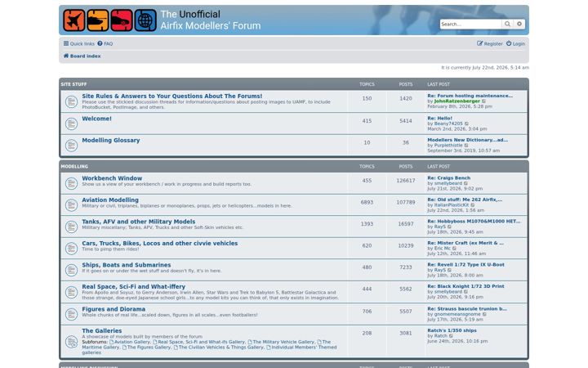View profile of user Eric Mc
588x368 pixels.
[x=442, y=249]
